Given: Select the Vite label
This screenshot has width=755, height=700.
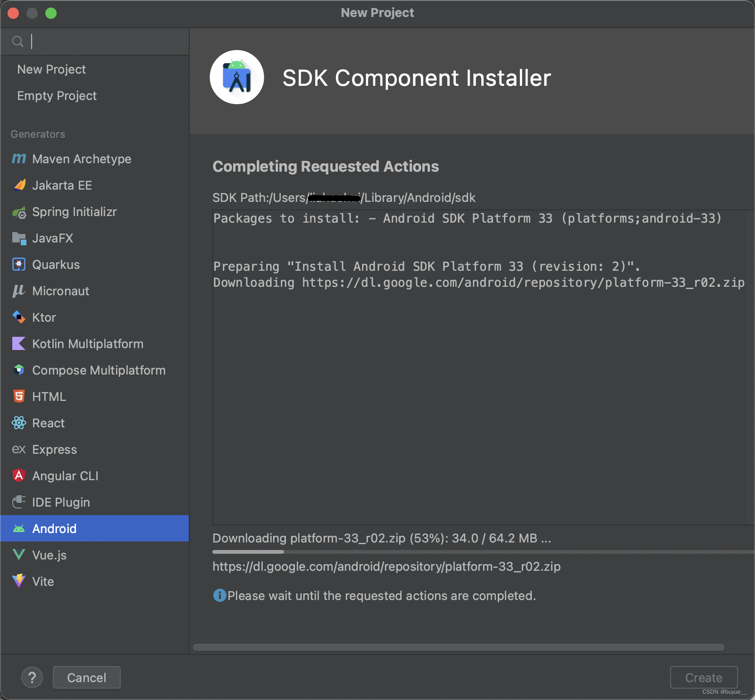Looking at the screenshot, I should click(x=43, y=582).
